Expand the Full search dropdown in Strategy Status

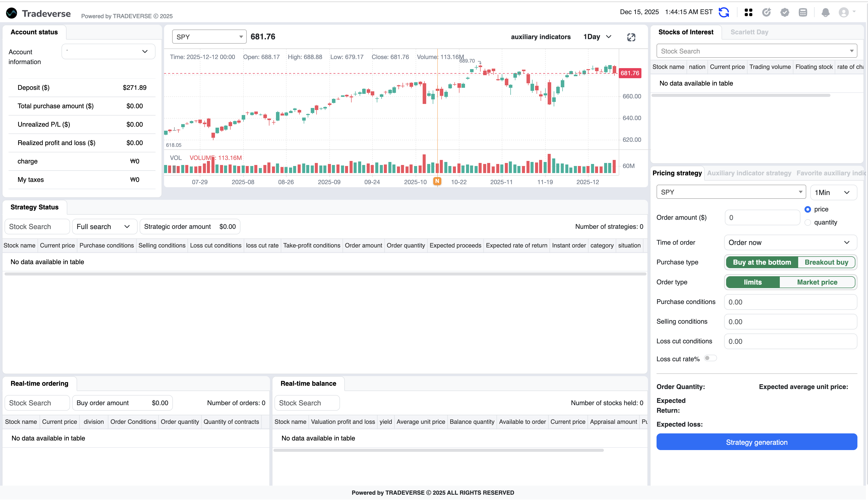(x=104, y=226)
